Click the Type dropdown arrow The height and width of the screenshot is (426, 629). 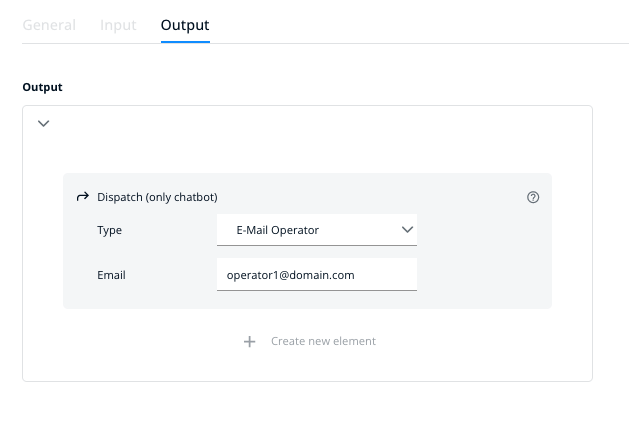point(407,230)
